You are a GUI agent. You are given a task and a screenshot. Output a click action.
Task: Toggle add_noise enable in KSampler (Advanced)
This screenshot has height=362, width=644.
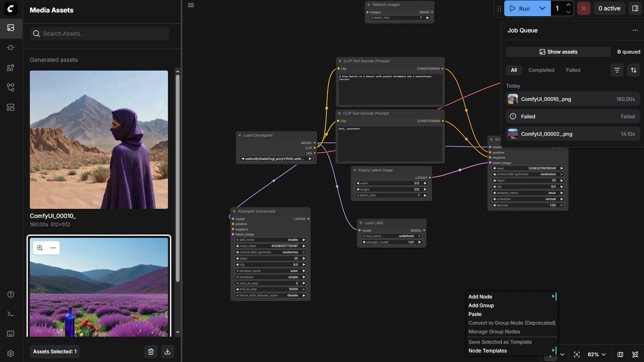(x=270, y=240)
